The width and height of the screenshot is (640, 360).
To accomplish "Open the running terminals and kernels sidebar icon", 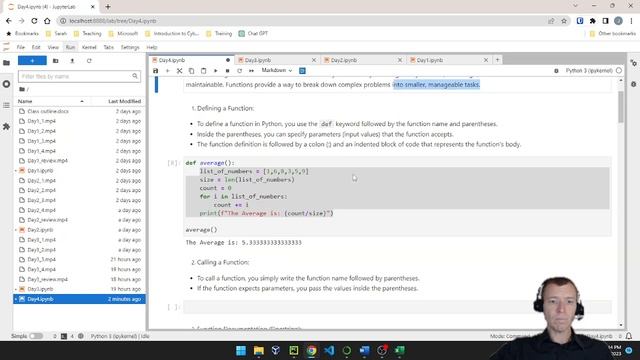I will 6,84.
